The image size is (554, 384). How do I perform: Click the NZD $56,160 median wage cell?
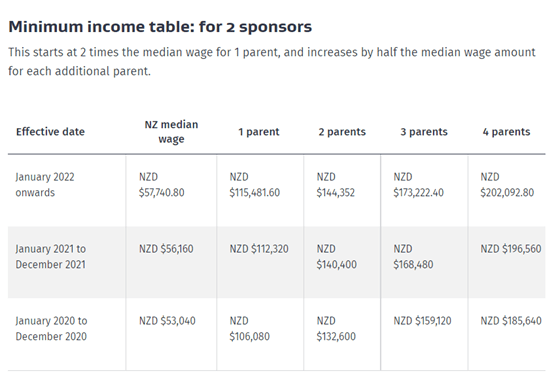pyautogui.click(x=166, y=249)
